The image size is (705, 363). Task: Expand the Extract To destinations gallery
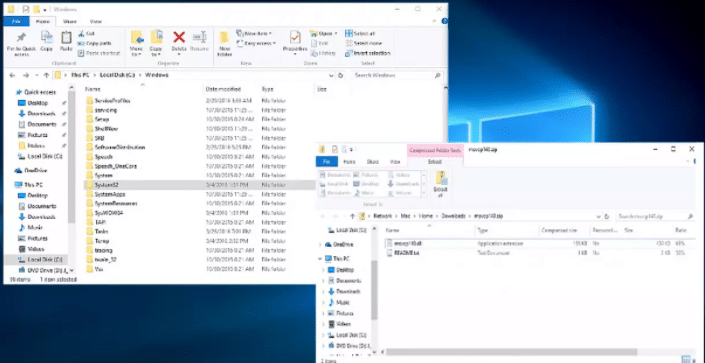point(424,193)
